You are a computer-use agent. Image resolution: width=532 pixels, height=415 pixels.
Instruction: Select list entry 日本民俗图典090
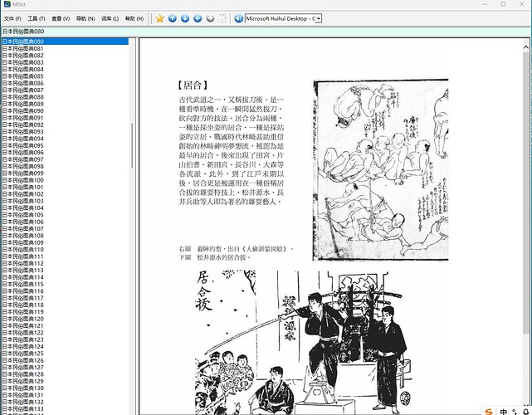pyautogui.click(x=65, y=111)
